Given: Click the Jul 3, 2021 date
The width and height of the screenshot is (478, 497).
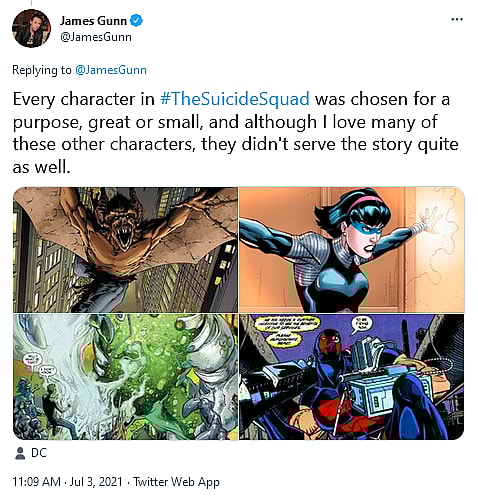Looking at the screenshot, I should pyautogui.click(x=96, y=482).
